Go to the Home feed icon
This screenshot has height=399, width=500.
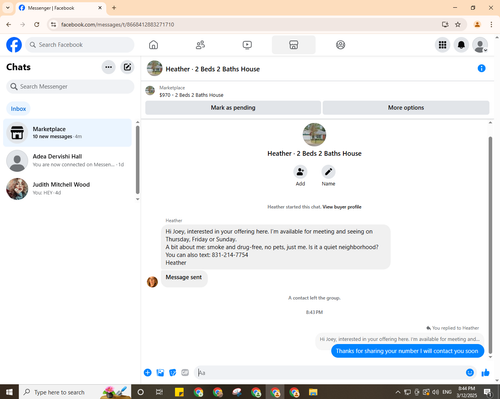153,45
